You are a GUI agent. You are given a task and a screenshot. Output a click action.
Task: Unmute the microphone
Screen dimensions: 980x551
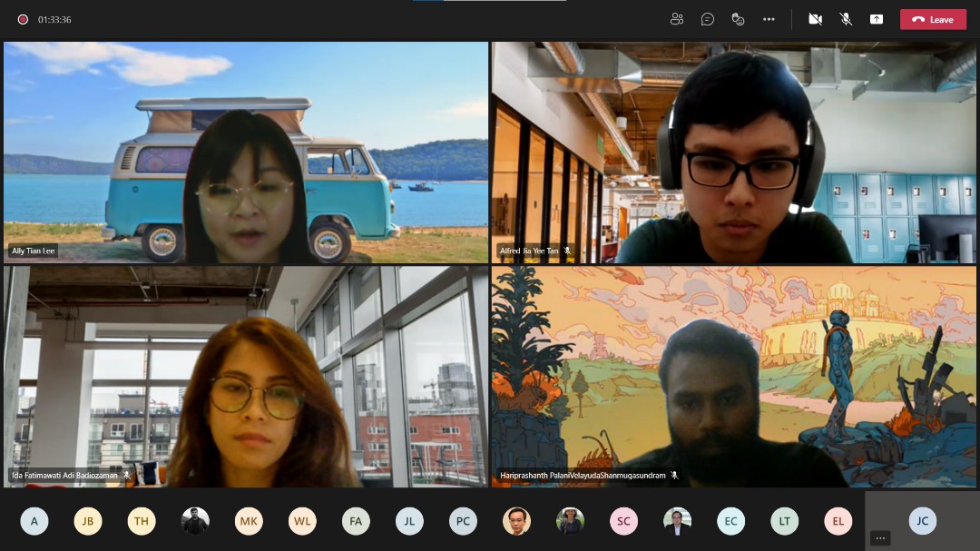coord(846,19)
